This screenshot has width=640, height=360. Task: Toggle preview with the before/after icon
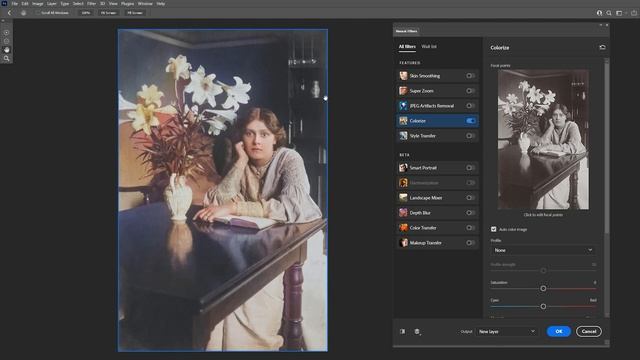pos(402,331)
